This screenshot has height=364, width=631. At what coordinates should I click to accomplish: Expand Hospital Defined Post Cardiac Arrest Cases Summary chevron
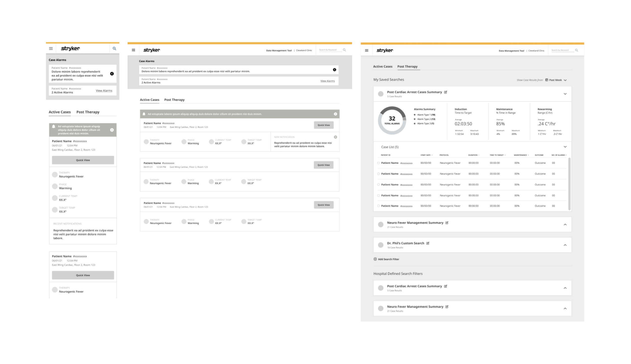[565, 288]
